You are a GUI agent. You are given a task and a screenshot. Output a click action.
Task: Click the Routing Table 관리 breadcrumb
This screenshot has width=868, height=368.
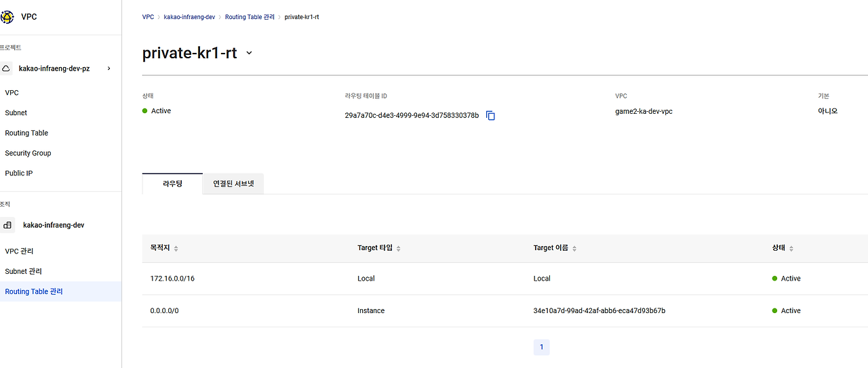pyautogui.click(x=250, y=17)
